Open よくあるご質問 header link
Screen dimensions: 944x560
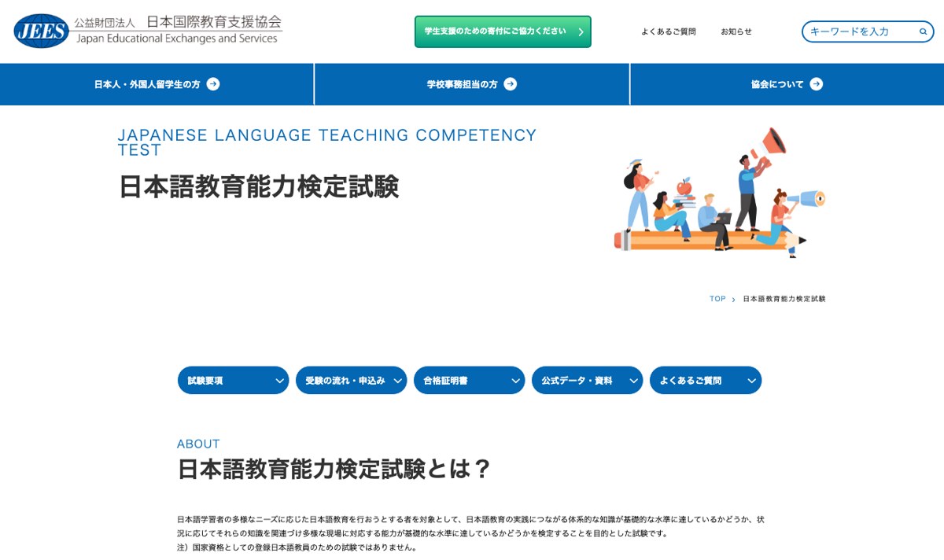[x=669, y=32]
